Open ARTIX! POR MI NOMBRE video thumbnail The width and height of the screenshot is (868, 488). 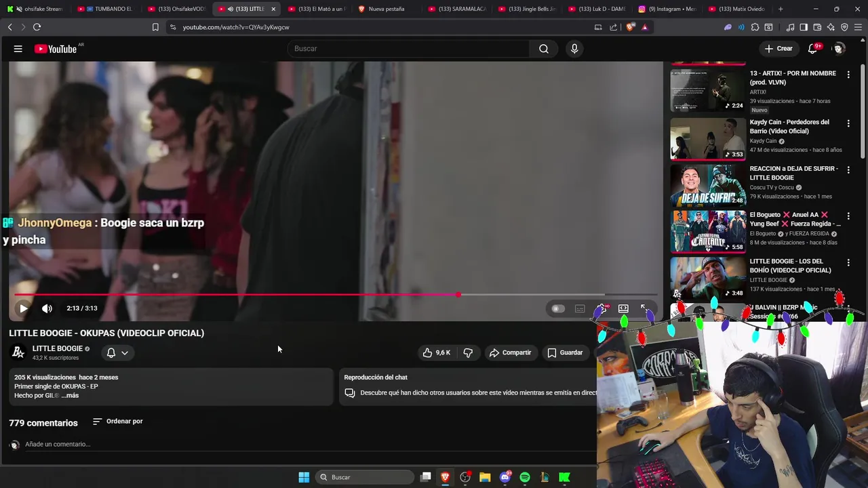pos(707,90)
